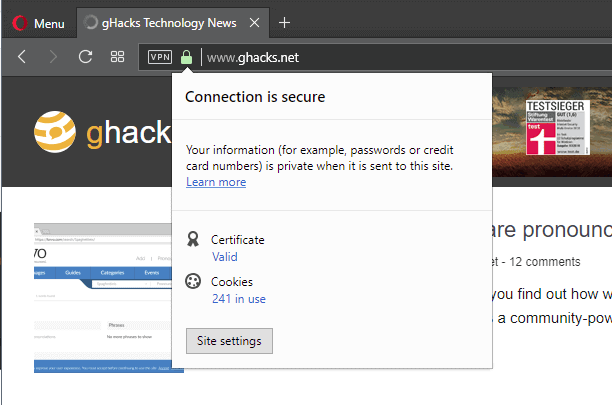The image size is (612, 405).
Task: Click the Cookies label
Action: (x=232, y=282)
